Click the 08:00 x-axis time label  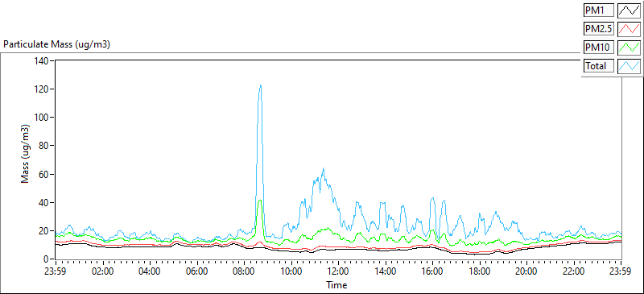click(245, 271)
